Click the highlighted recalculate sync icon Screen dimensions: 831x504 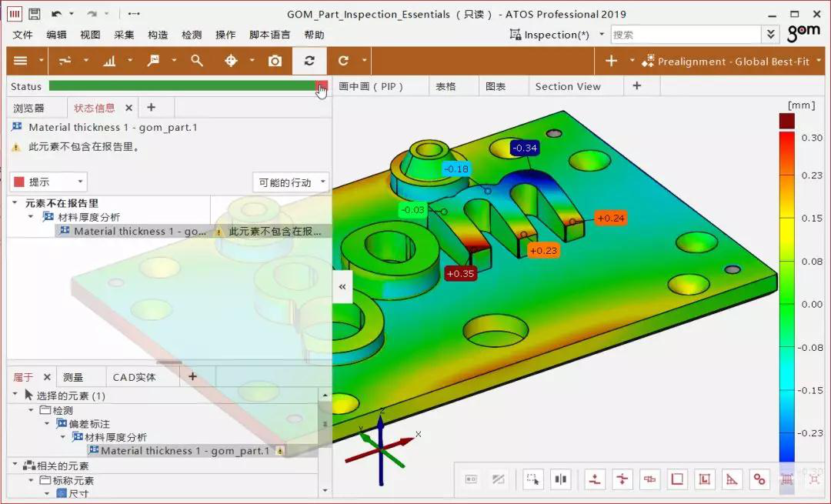click(309, 61)
